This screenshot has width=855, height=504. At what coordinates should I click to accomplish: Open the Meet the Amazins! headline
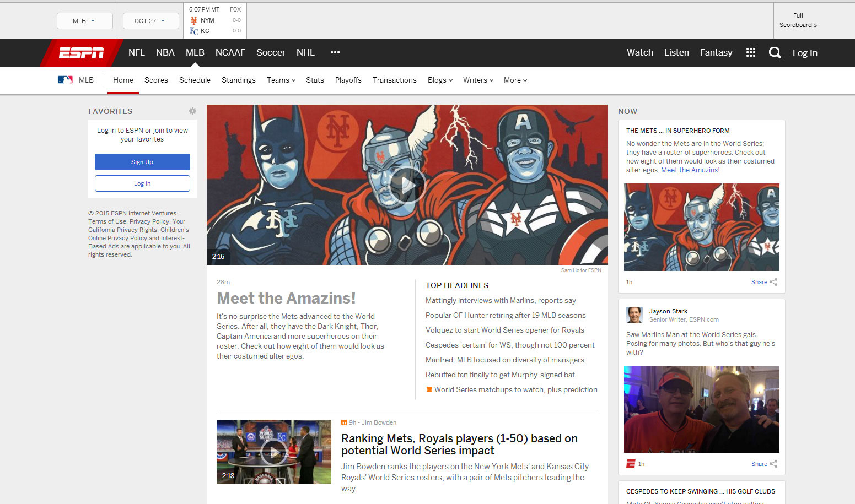[x=286, y=298]
